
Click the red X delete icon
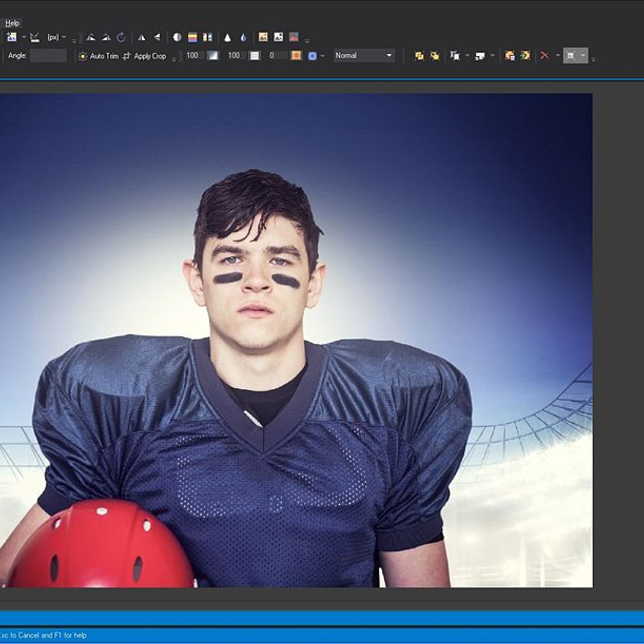pyautogui.click(x=545, y=56)
